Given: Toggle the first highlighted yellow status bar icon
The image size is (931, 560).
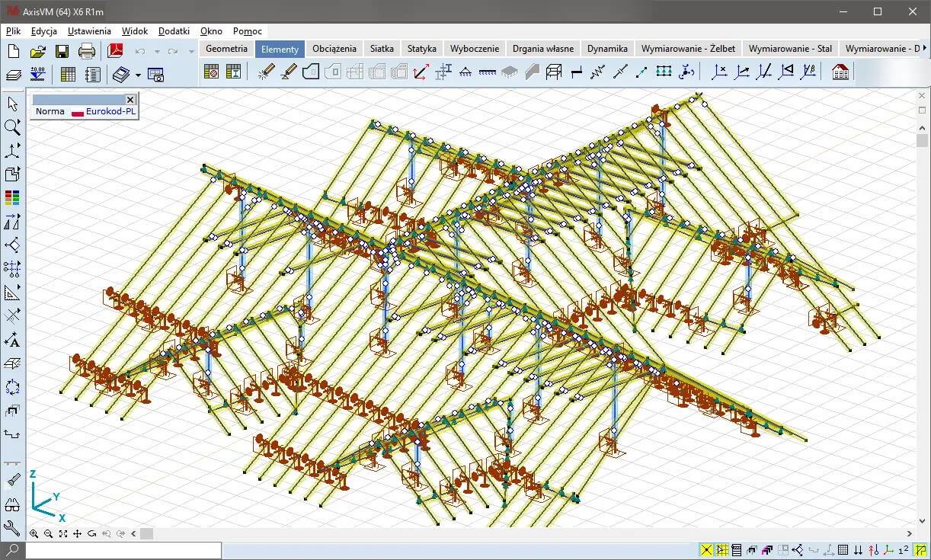Looking at the screenshot, I should [707, 550].
